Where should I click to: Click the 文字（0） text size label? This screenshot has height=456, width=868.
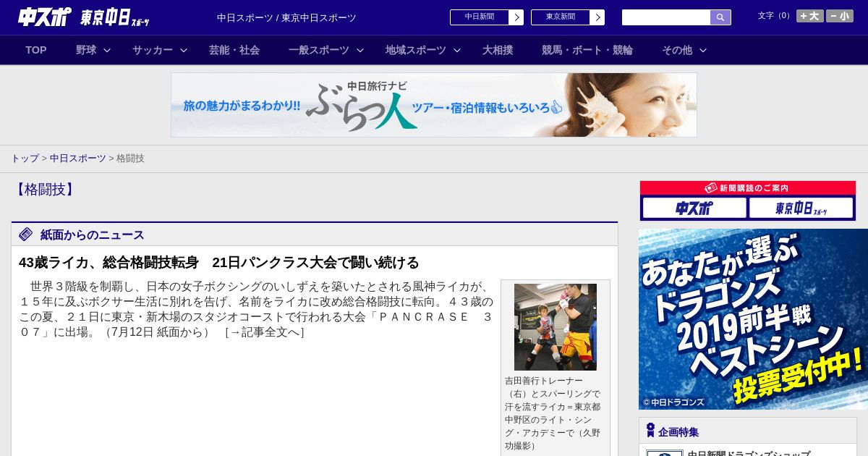click(775, 16)
